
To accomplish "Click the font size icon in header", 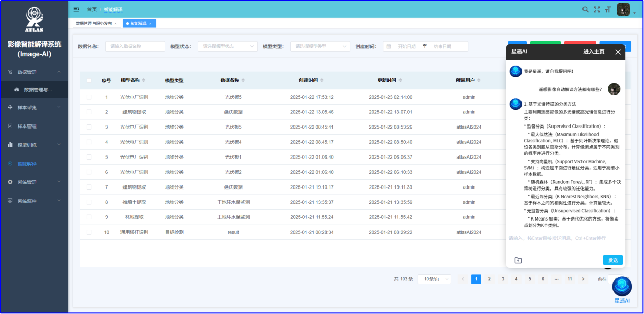I will (608, 9).
